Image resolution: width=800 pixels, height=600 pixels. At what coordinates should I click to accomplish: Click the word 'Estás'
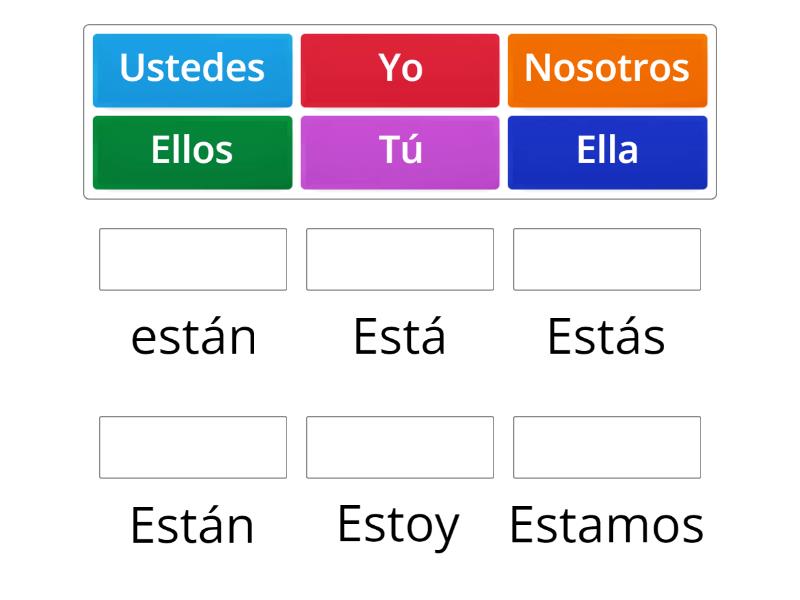[607, 337]
